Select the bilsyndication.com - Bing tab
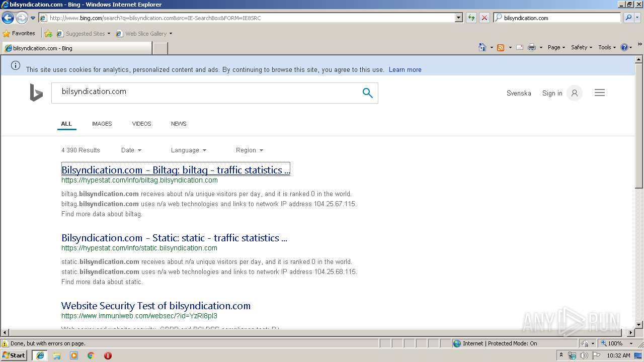The height and width of the screenshot is (362, 644). coord(76,48)
